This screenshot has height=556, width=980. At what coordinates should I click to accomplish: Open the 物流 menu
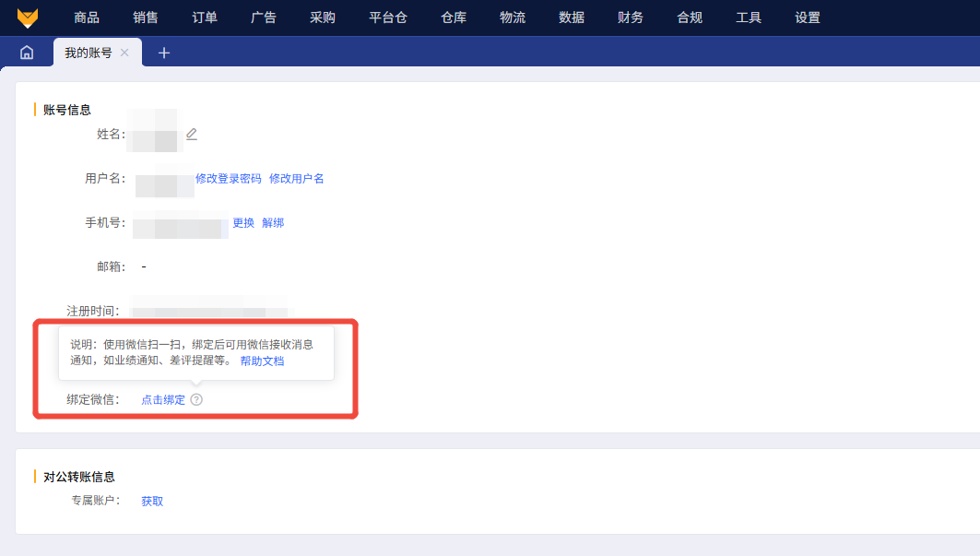513,18
